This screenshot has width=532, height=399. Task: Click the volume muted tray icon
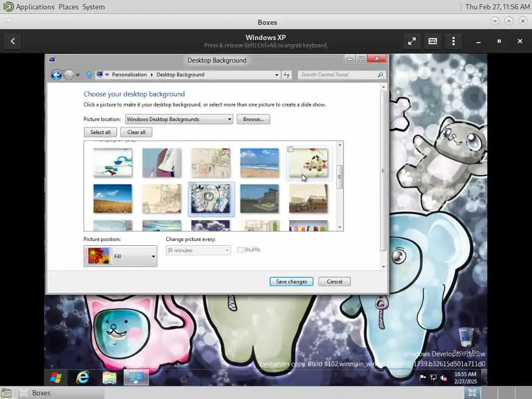[x=444, y=378]
